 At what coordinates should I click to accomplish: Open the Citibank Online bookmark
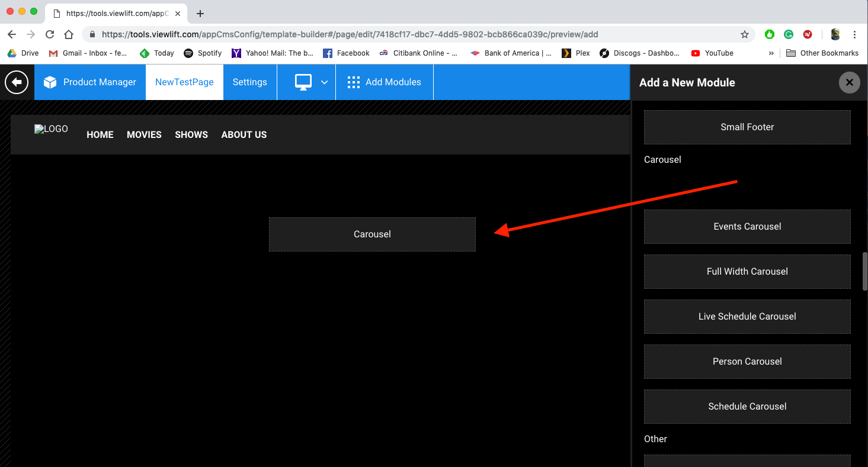click(418, 53)
